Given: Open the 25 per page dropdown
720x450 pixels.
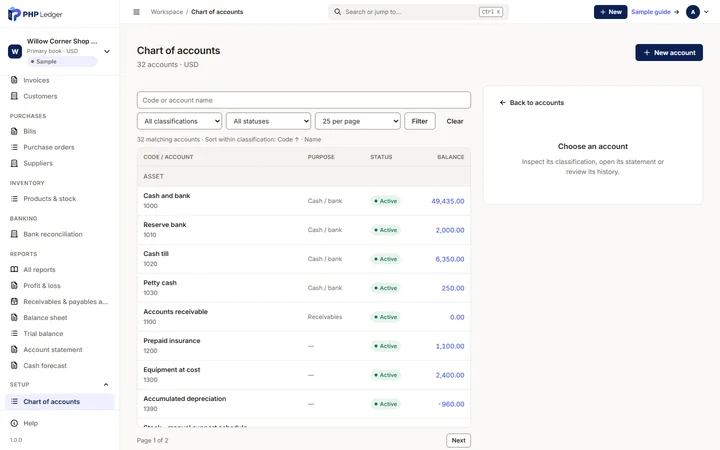Looking at the screenshot, I should click(358, 121).
